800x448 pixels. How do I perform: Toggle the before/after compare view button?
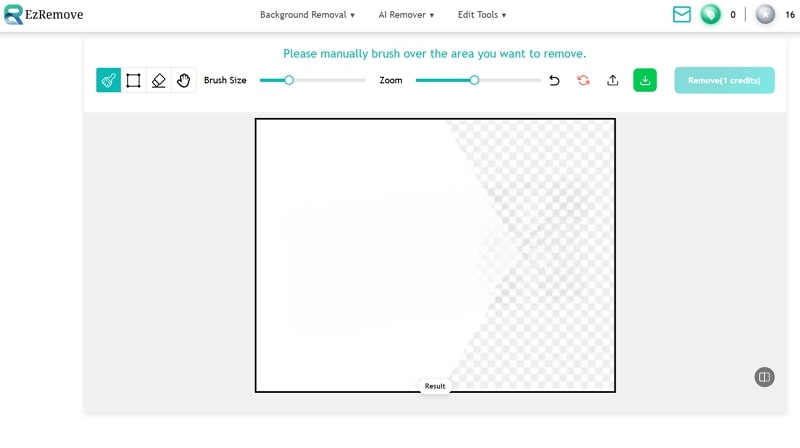tap(764, 377)
